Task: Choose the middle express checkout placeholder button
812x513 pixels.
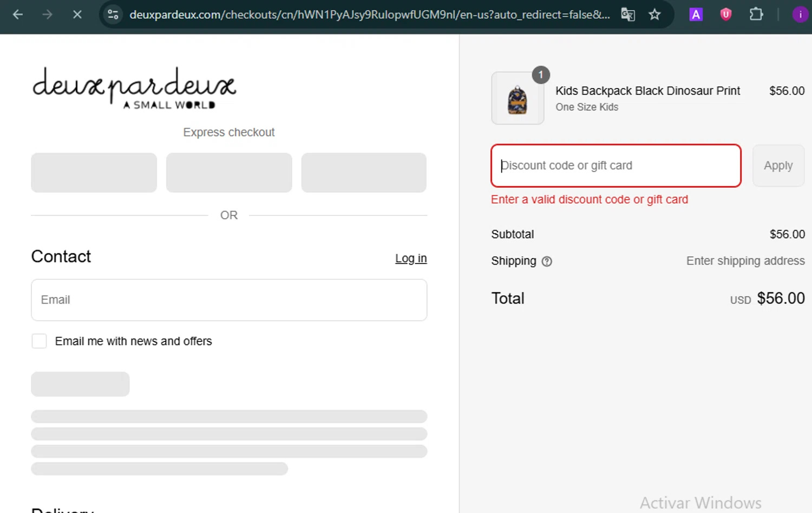Action: click(x=229, y=173)
